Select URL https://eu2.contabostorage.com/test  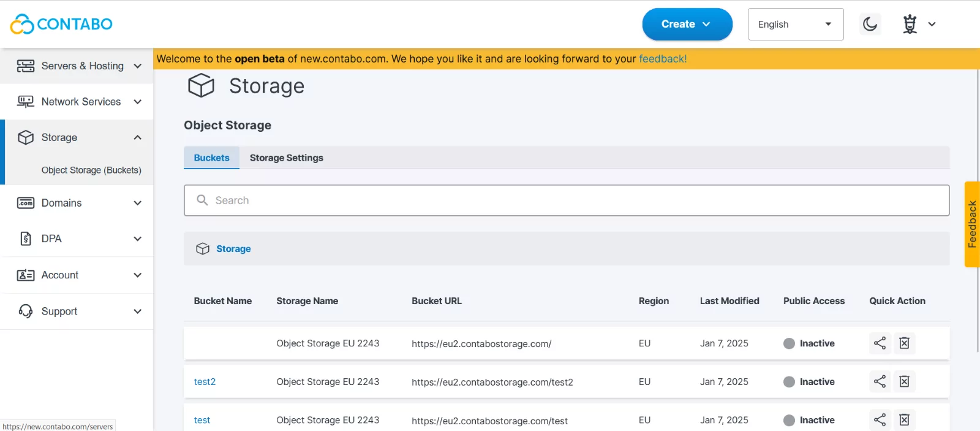(x=489, y=421)
